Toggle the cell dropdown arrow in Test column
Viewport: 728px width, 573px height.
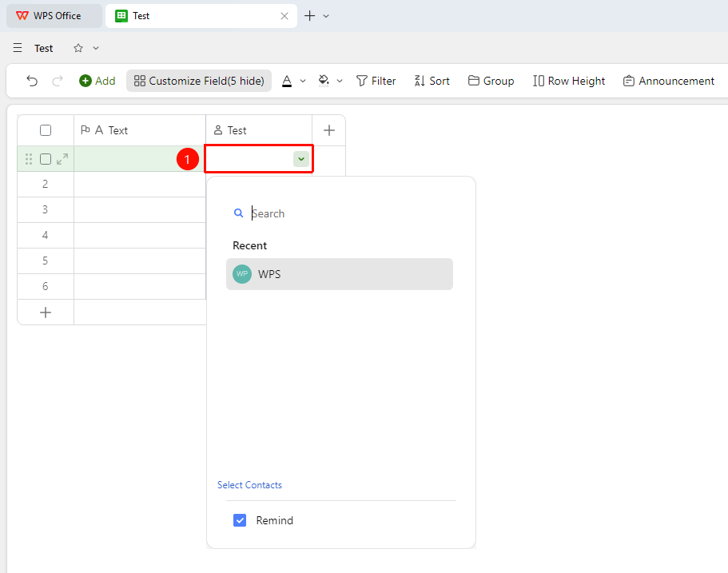[301, 159]
